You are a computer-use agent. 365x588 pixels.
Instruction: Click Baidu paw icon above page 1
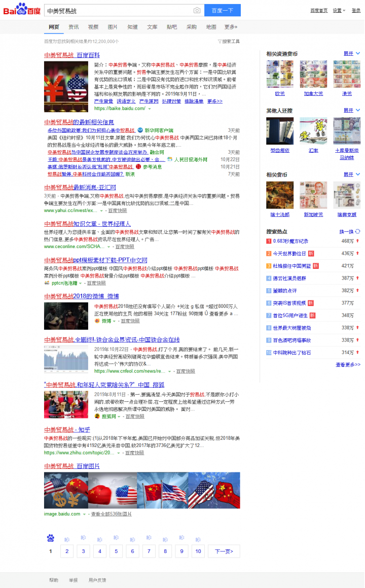pyautogui.click(x=51, y=538)
